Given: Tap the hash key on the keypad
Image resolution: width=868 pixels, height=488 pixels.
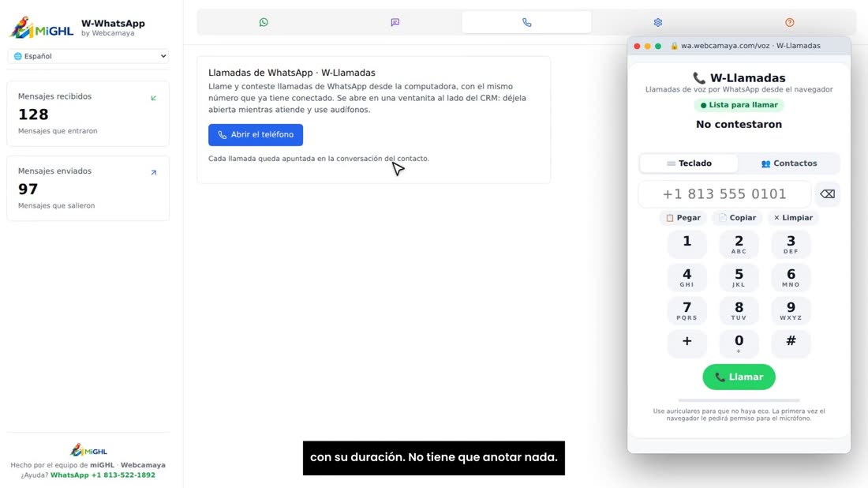Looking at the screenshot, I should pyautogui.click(x=791, y=343).
